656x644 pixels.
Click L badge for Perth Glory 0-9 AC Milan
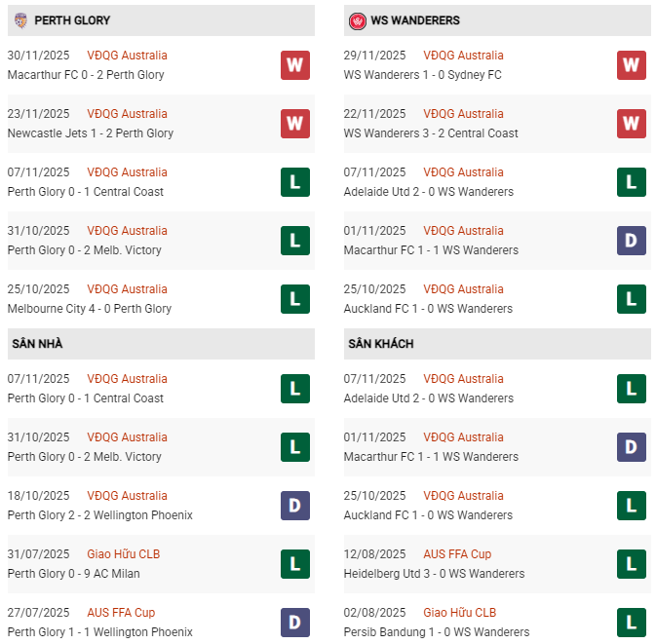coord(295,564)
